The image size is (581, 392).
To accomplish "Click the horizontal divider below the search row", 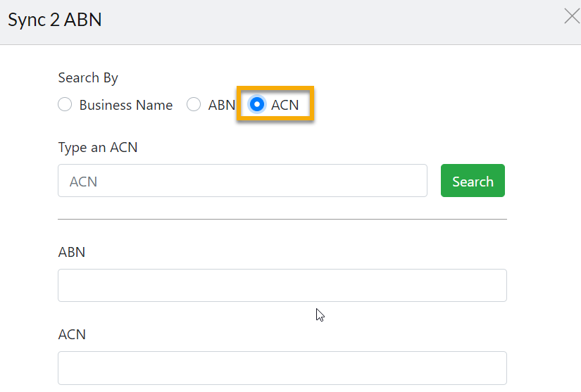I will click(x=282, y=219).
